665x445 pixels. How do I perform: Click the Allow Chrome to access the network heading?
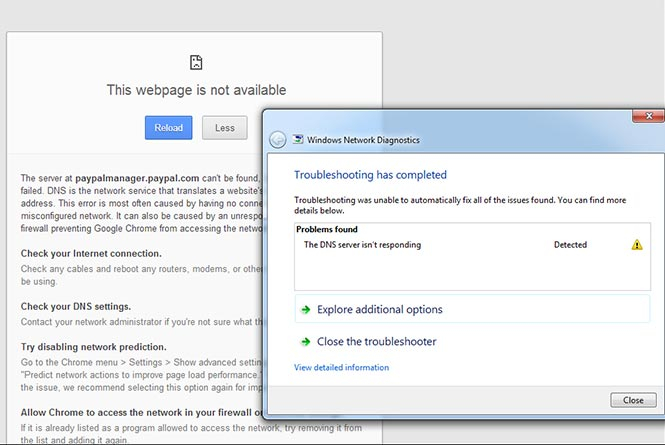click(x=142, y=412)
